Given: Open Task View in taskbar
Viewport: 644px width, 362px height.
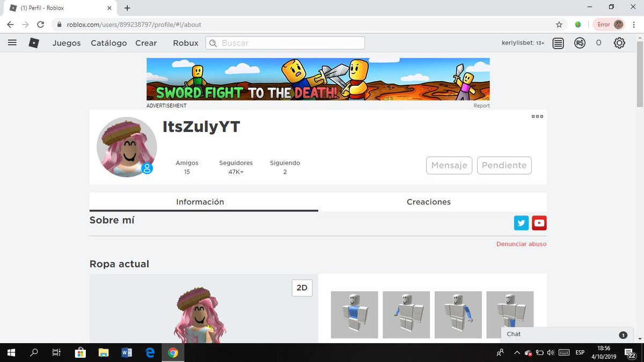Looking at the screenshot, I should click(56, 352).
